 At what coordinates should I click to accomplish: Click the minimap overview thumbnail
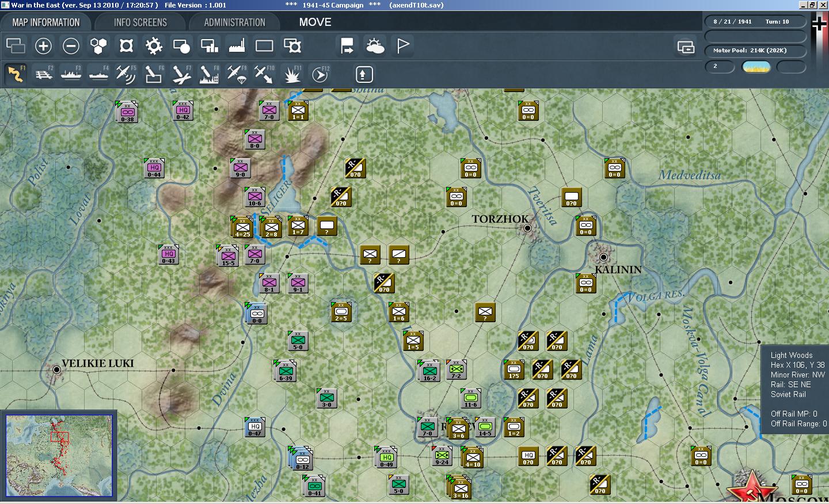click(x=59, y=456)
